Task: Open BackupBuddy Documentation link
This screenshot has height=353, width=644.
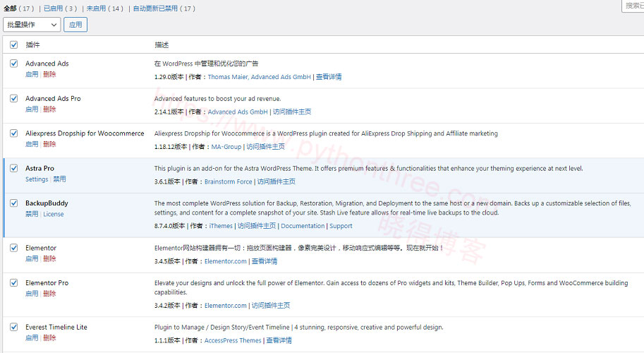Action: (303, 226)
